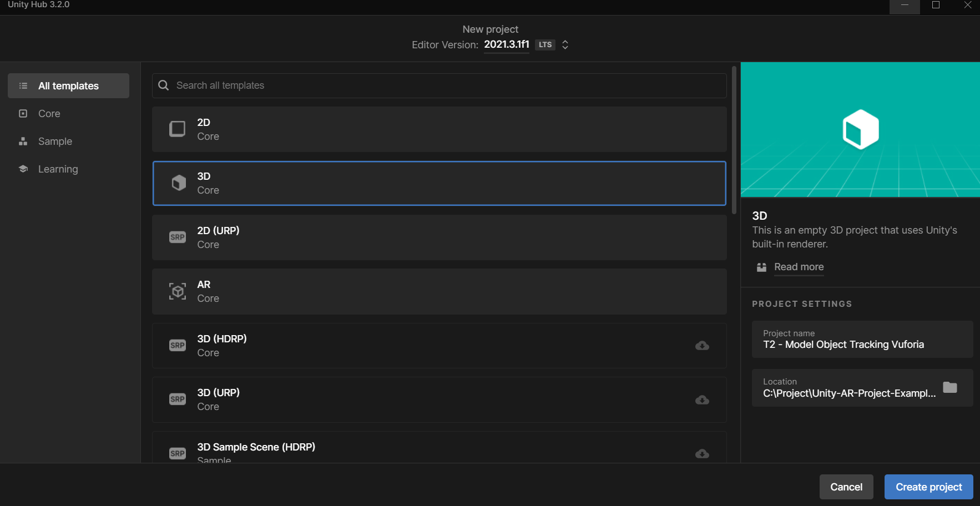980x506 pixels.
Task: Click the LTS badge
Action: point(545,45)
